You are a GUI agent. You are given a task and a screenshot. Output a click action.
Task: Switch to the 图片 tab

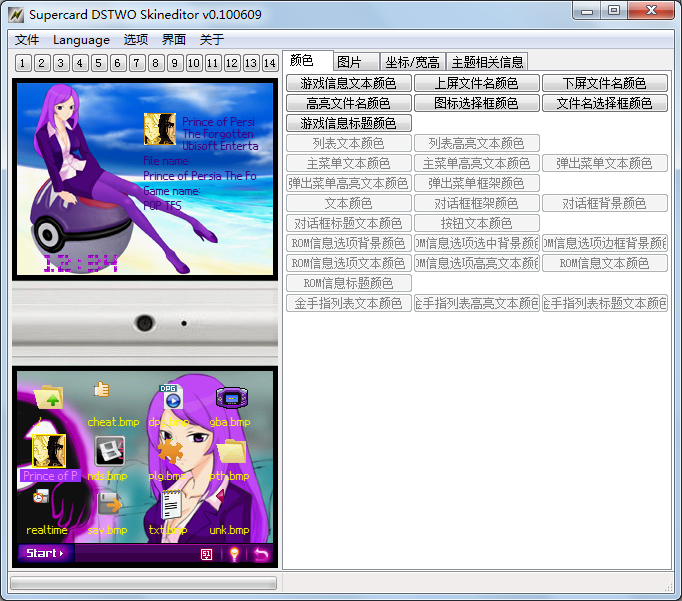(356, 62)
